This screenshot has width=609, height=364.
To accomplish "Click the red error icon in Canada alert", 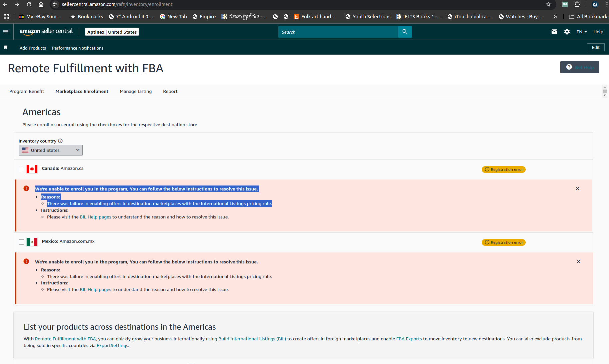I will click(26, 188).
